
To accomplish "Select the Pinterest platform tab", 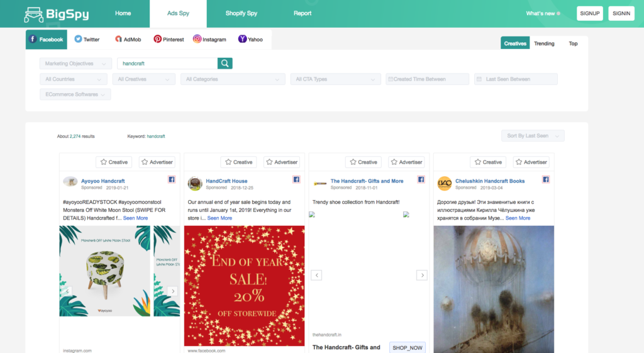I will (169, 40).
